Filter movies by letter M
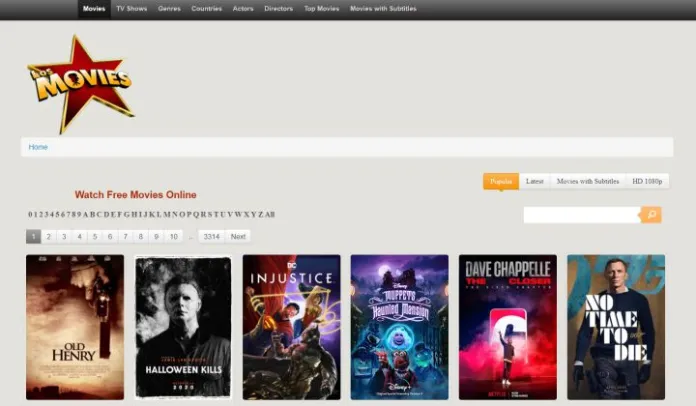Viewport: 696px width, 406px height. pos(166,214)
